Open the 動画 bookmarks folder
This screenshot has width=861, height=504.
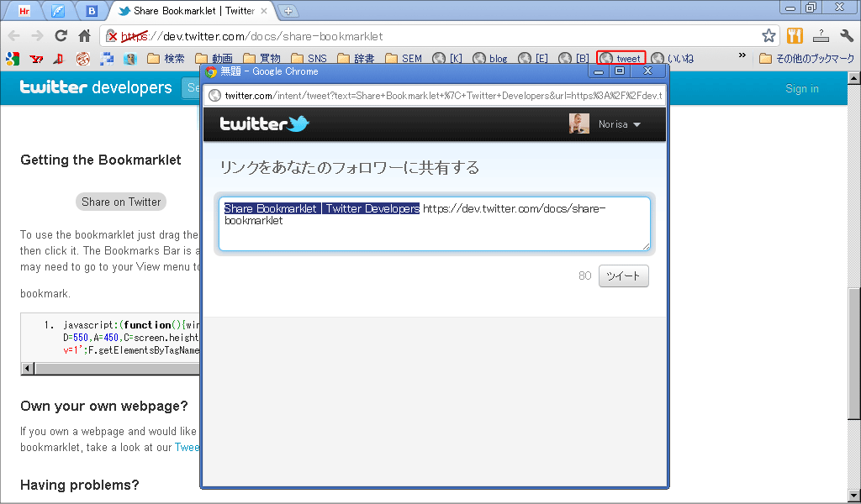click(x=214, y=58)
